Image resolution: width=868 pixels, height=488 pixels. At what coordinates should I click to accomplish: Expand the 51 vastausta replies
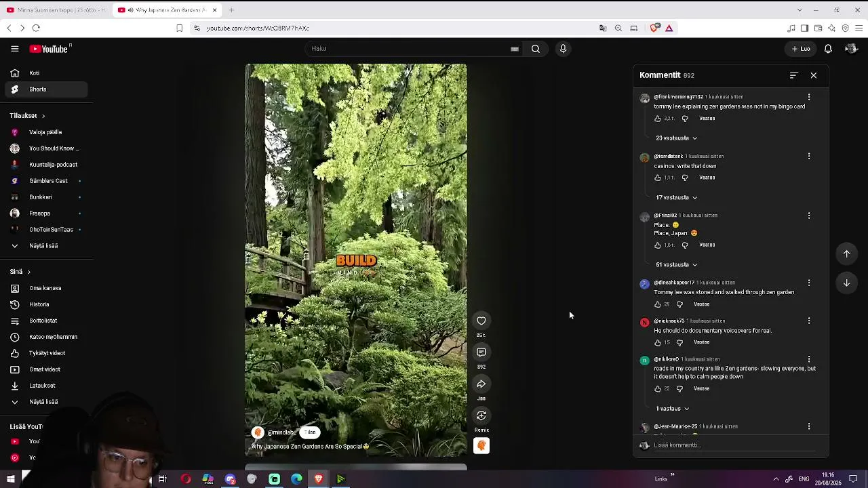(x=676, y=265)
